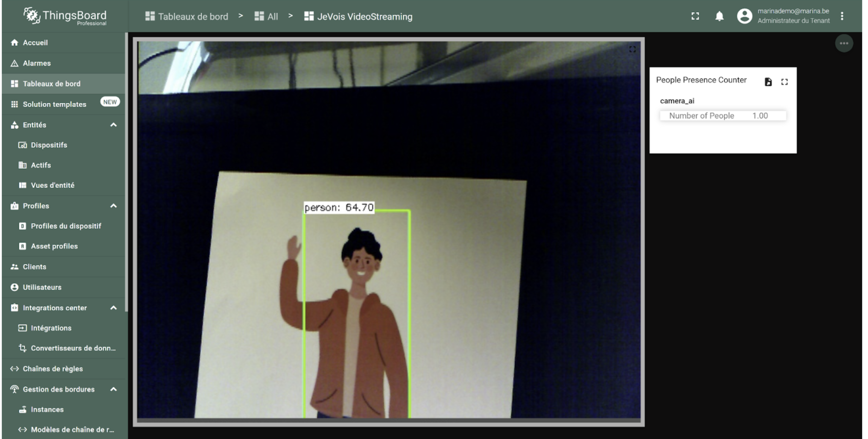
Task: Open the three-dot user menu in header
Action: pyautogui.click(x=842, y=16)
